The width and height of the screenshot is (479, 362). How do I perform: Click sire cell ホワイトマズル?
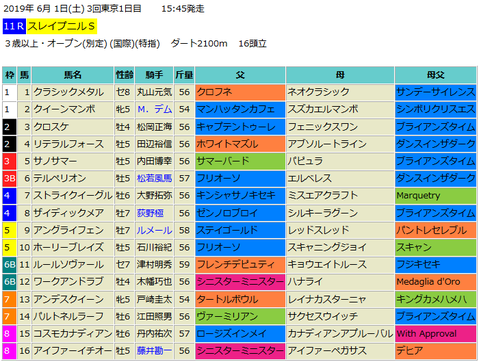240,144
